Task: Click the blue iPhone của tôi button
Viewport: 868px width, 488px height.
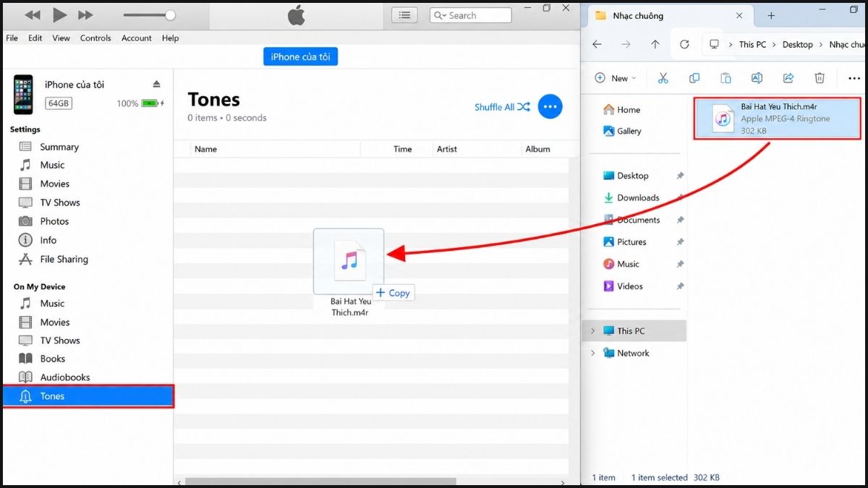Action: click(300, 56)
